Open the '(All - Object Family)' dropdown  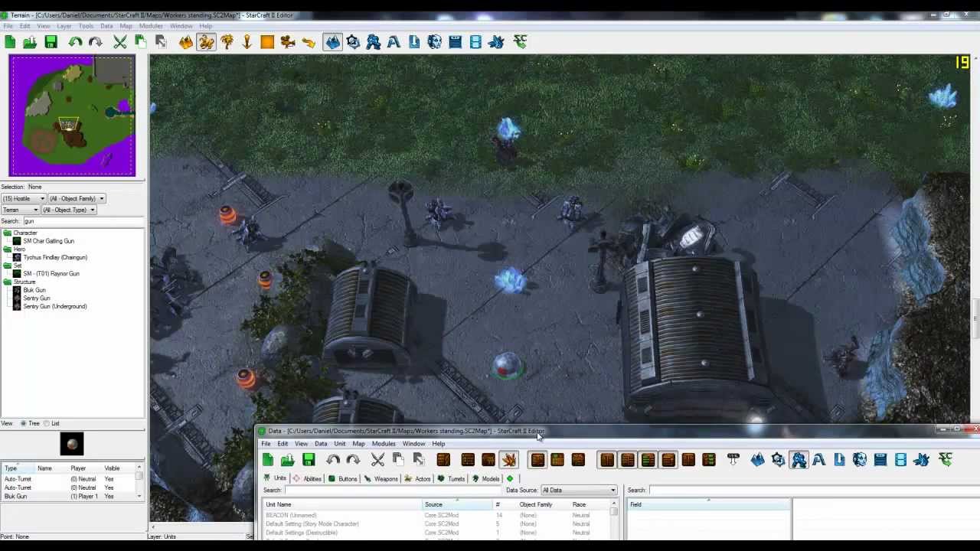77,198
